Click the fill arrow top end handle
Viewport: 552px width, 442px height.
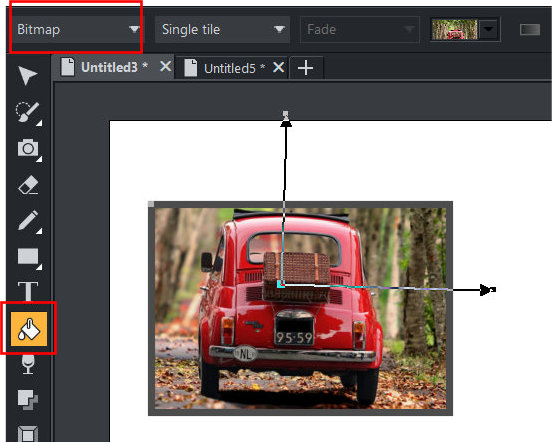pyautogui.click(x=286, y=114)
